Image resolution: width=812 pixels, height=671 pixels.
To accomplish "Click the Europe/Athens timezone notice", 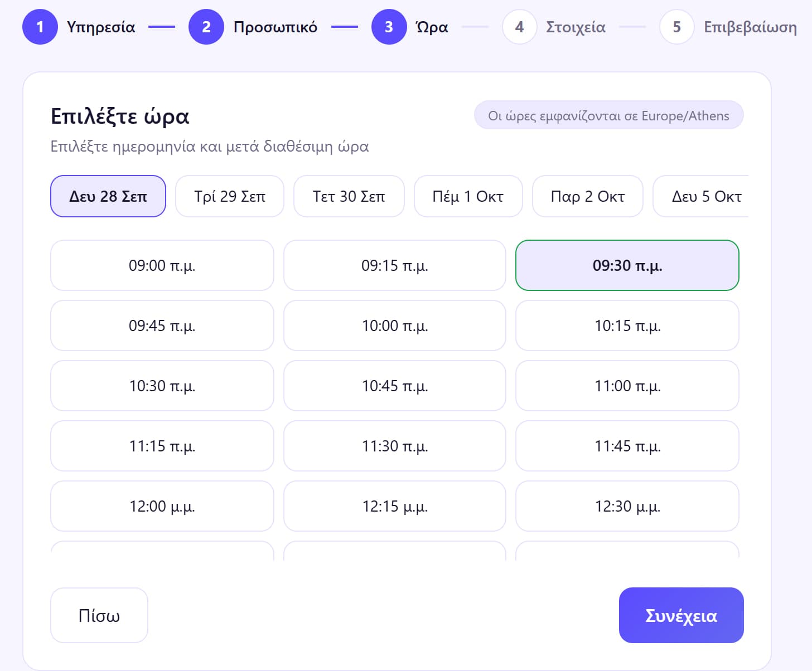I will pos(609,115).
